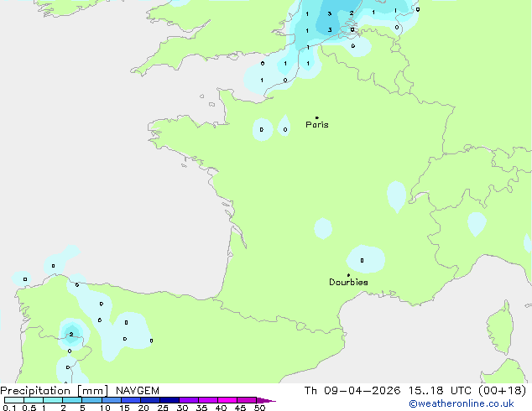Click the Paris city label
532x411 pixels.
317,125
